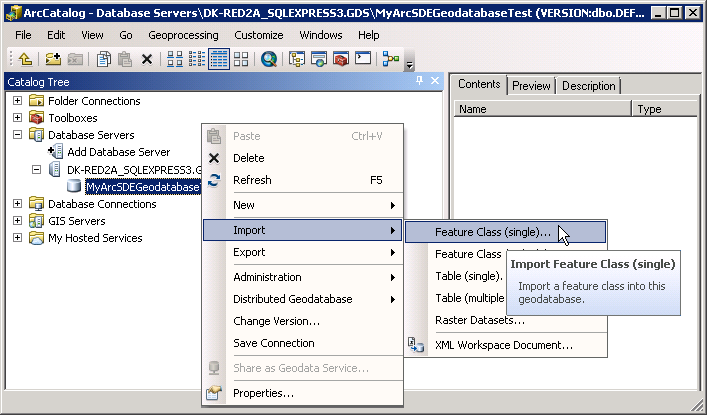Screen dimensions: 707x416
Task: Collapse the DK-RED2A_SQLEXPRESS3 server node
Action: pyautogui.click(x=37, y=169)
